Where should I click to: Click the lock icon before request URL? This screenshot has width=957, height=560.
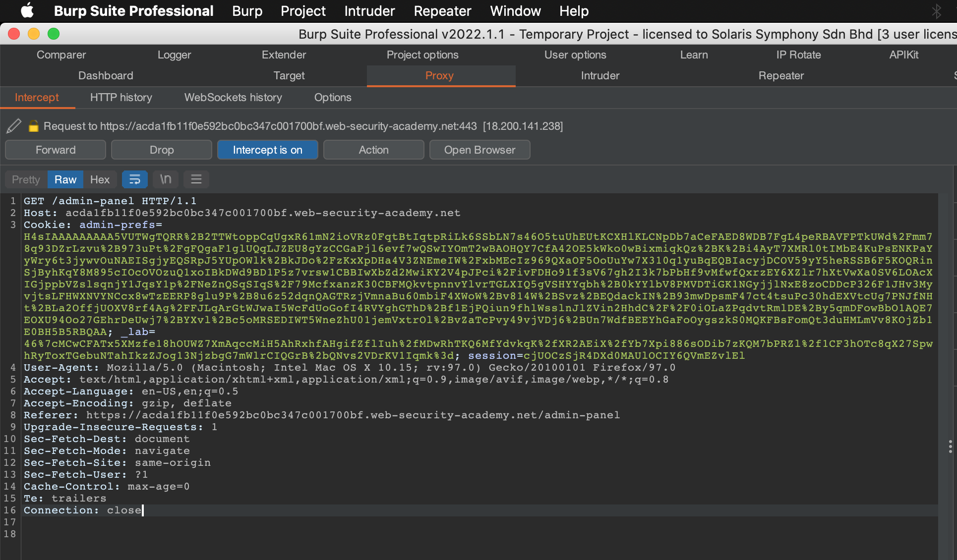point(33,126)
